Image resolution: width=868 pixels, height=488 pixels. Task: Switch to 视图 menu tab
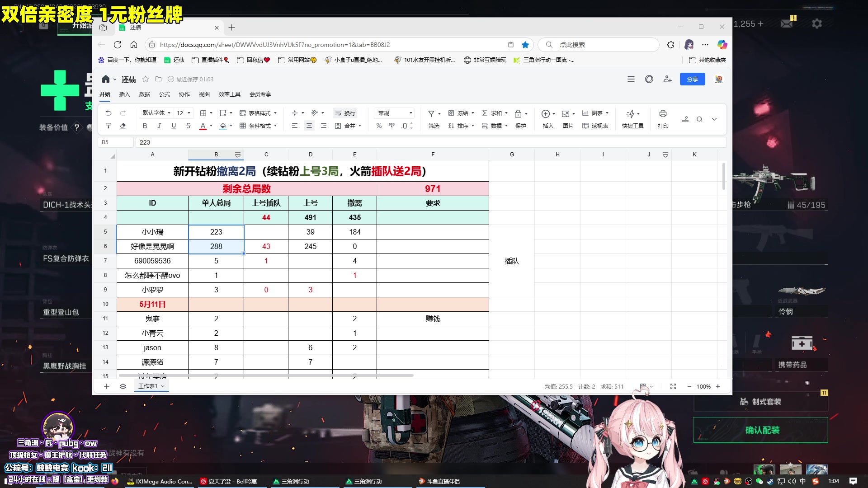coord(204,94)
